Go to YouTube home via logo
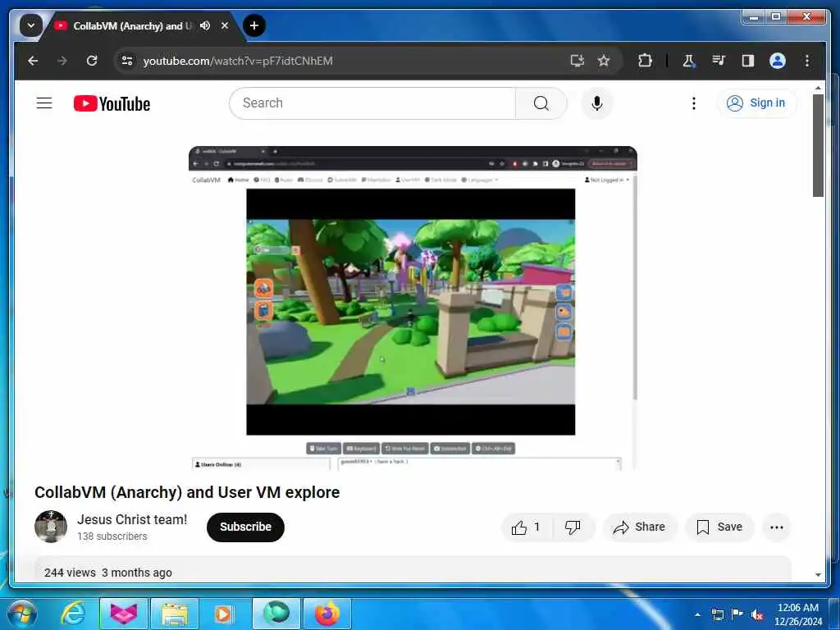Screen dimensions: 840x630 click(x=112, y=103)
